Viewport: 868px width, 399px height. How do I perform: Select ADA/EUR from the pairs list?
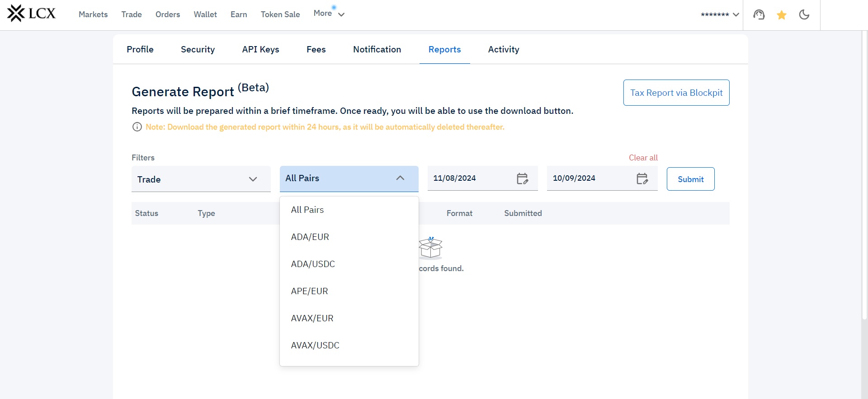310,237
